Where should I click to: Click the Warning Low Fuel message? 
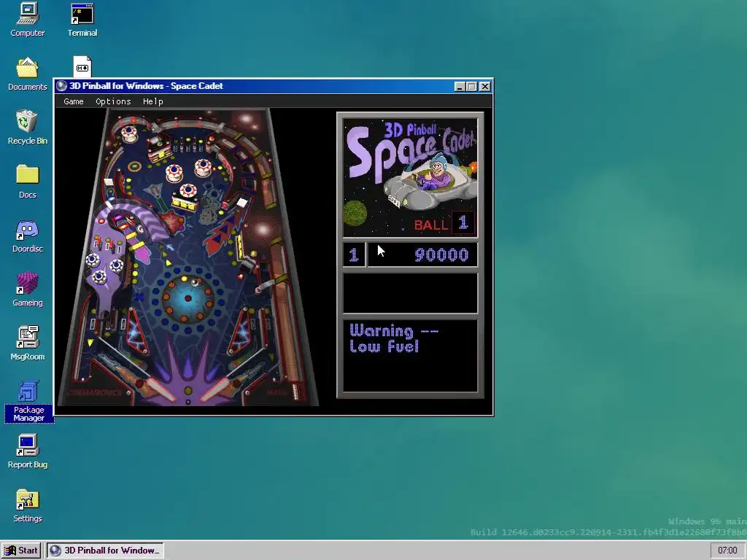[393, 338]
